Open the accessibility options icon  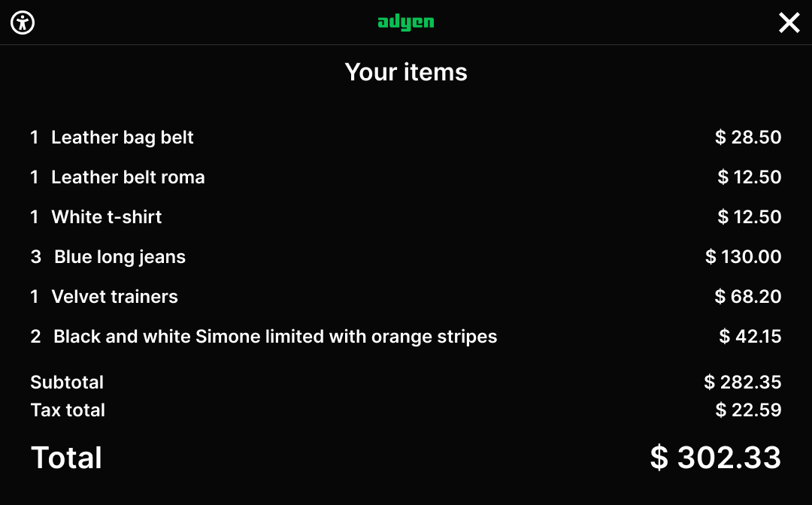(23, 23)
